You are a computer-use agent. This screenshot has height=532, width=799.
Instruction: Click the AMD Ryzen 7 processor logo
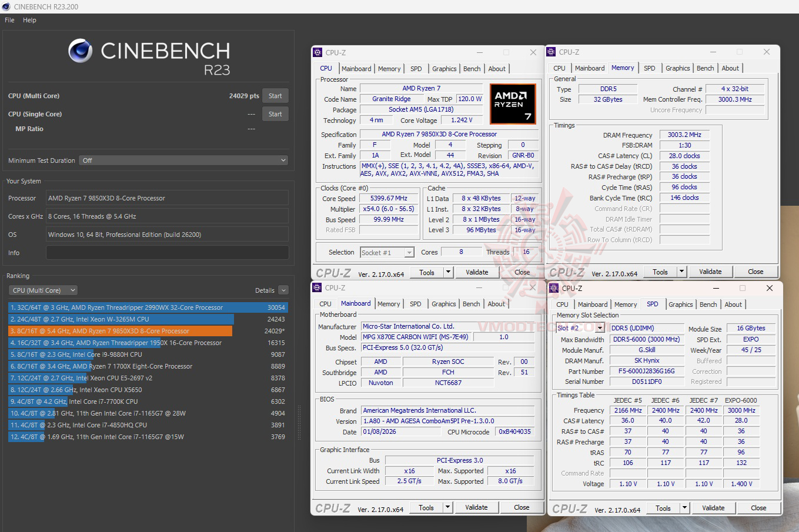click(x=513, y=104)
